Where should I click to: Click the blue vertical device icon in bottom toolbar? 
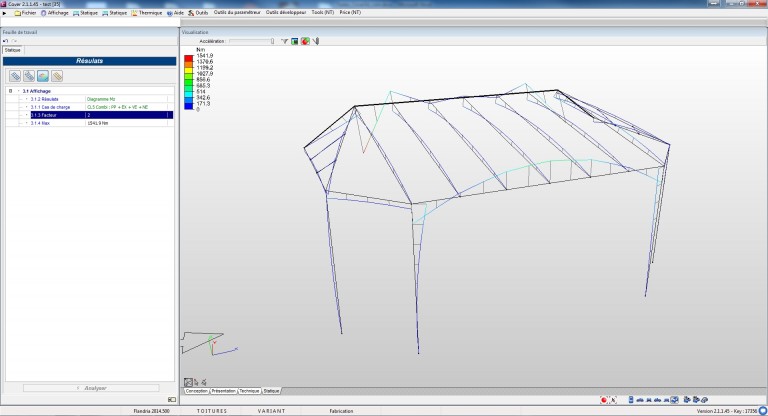(631, 400)
